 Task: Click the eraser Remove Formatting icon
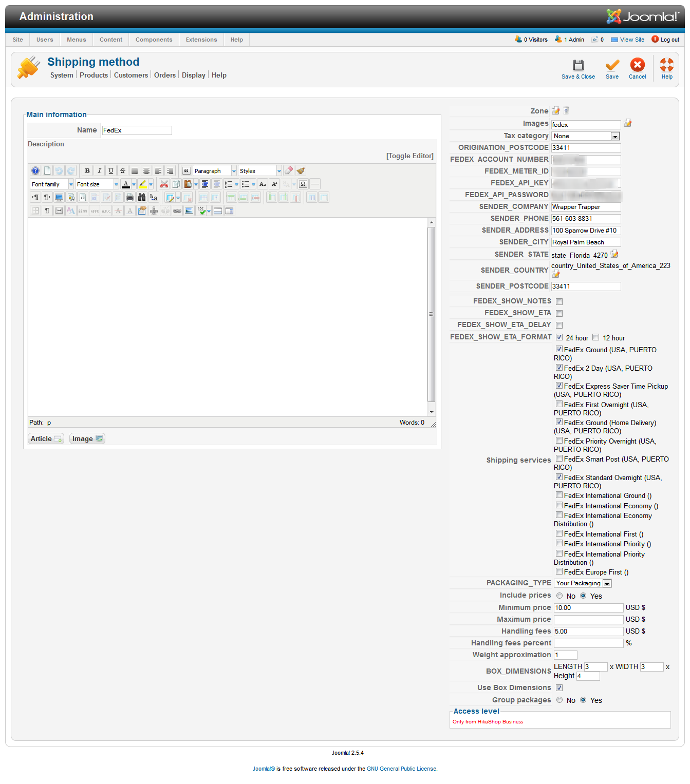(289, 170)
